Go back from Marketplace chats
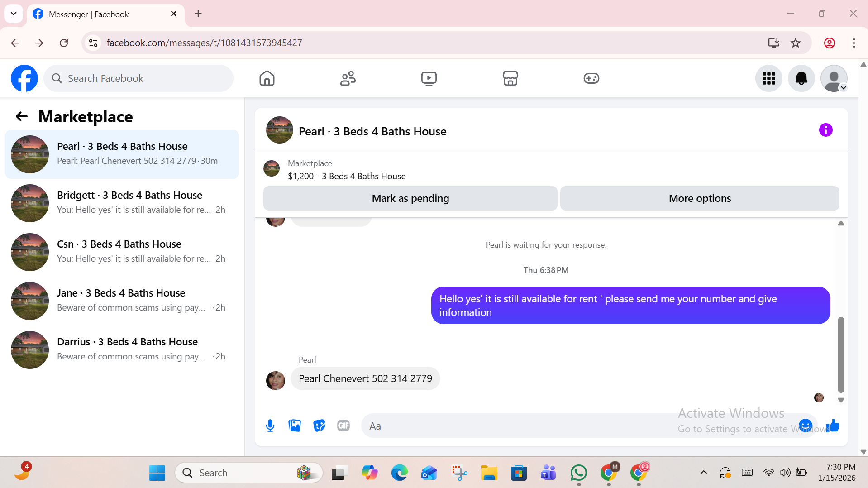Image resolution: width=868 pixels, height=488 pixels. point(22,117)
